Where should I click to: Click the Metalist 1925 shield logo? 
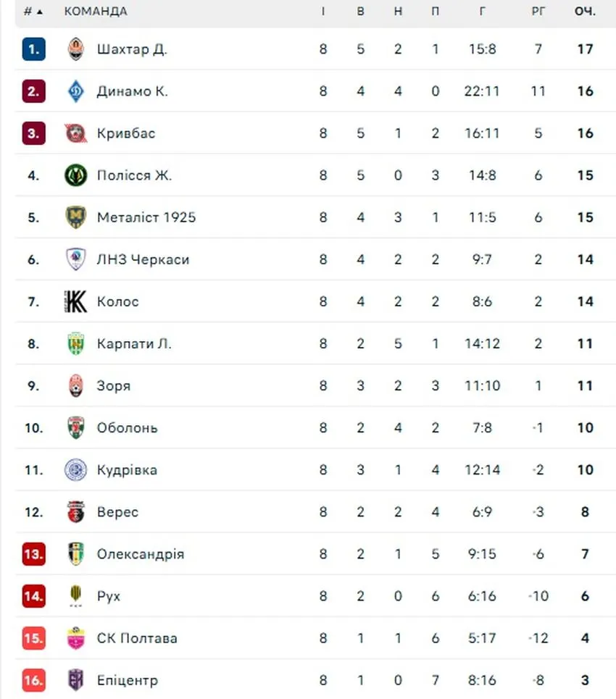point(75,217)
